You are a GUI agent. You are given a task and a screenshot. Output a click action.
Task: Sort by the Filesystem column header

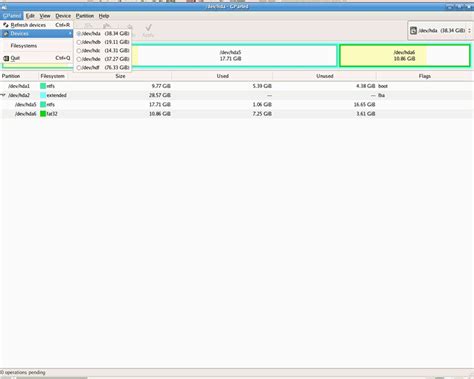(54, 76)
